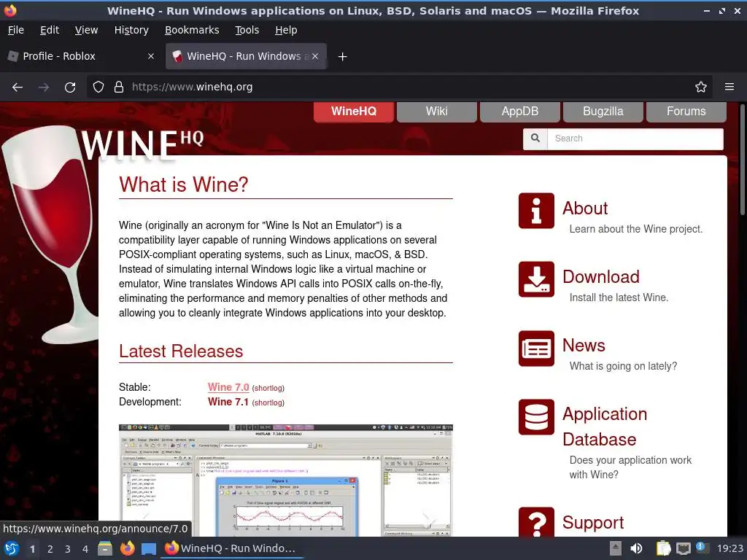Click the News newspaper icon
Viewport: 747px width, 560px height.
pos(536,349)
